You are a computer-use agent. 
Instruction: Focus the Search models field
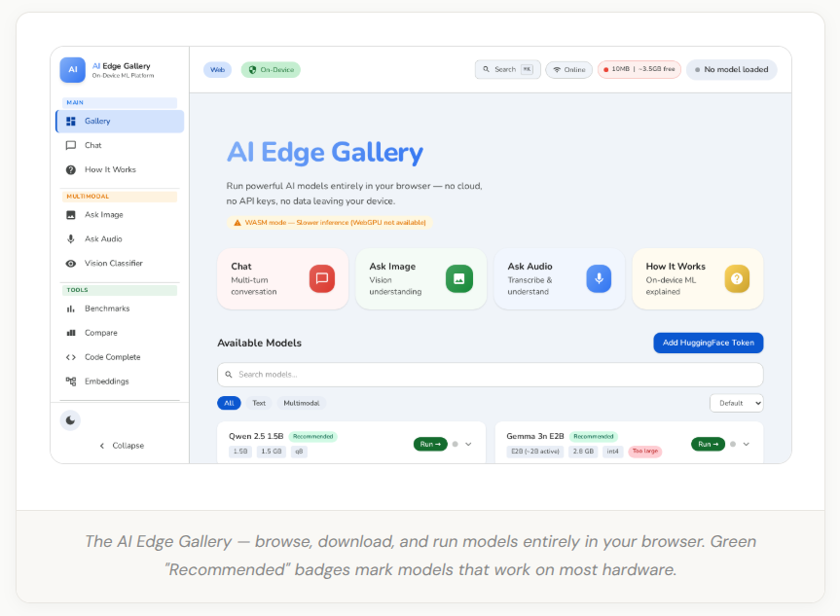click(491, 375)
